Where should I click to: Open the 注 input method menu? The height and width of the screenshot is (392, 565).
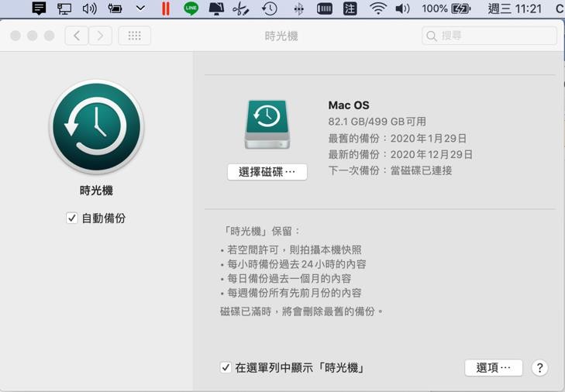(350, 9)
